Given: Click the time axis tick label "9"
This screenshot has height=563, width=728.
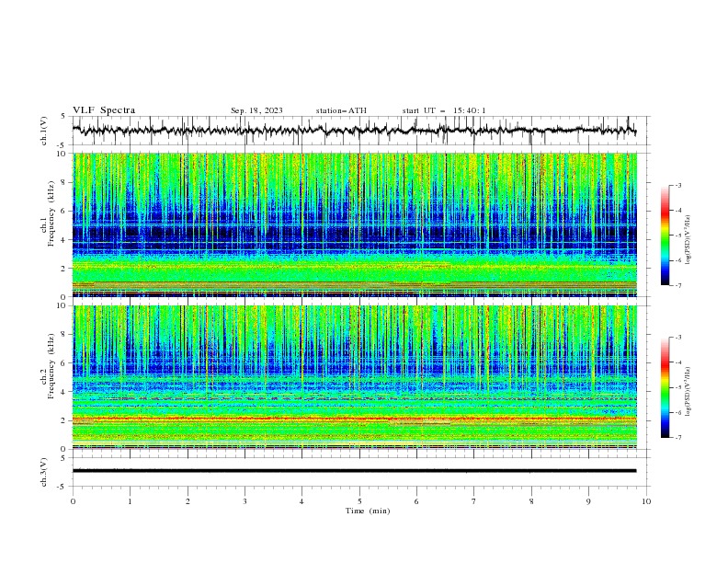Looking at the screenshot, I should click(x=588, y=501).
